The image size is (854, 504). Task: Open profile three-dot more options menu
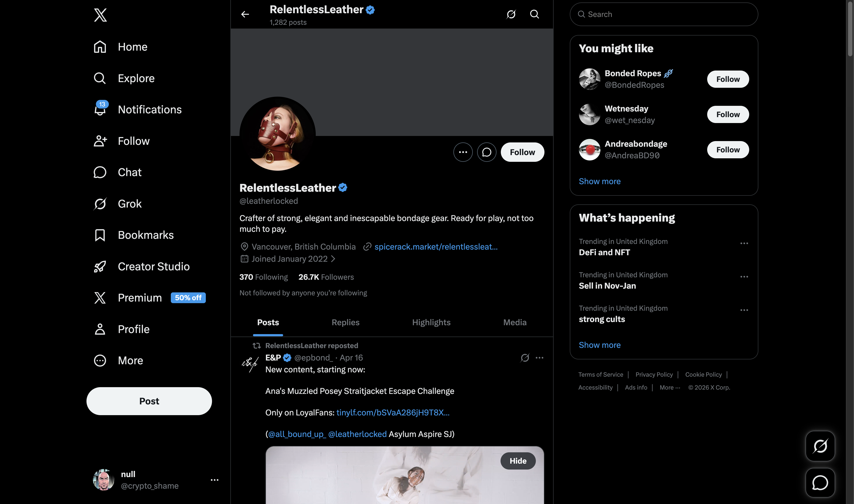pos(463,152)
